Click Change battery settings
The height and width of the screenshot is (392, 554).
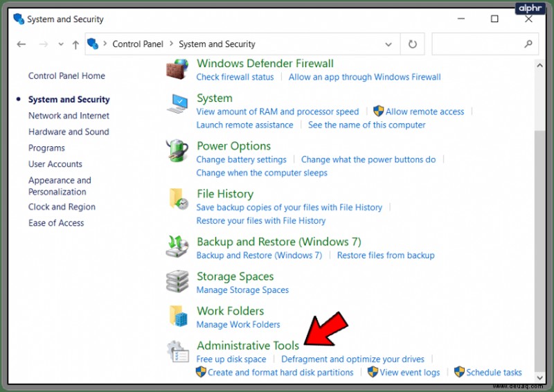click(241, 160)
